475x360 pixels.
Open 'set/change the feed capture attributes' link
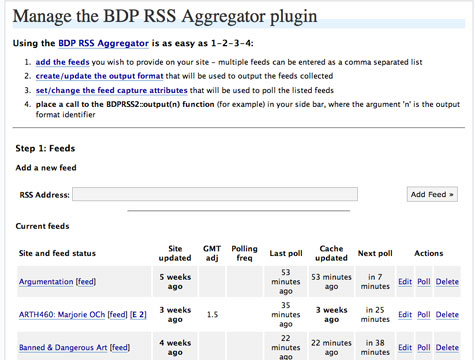click(112, 90)
